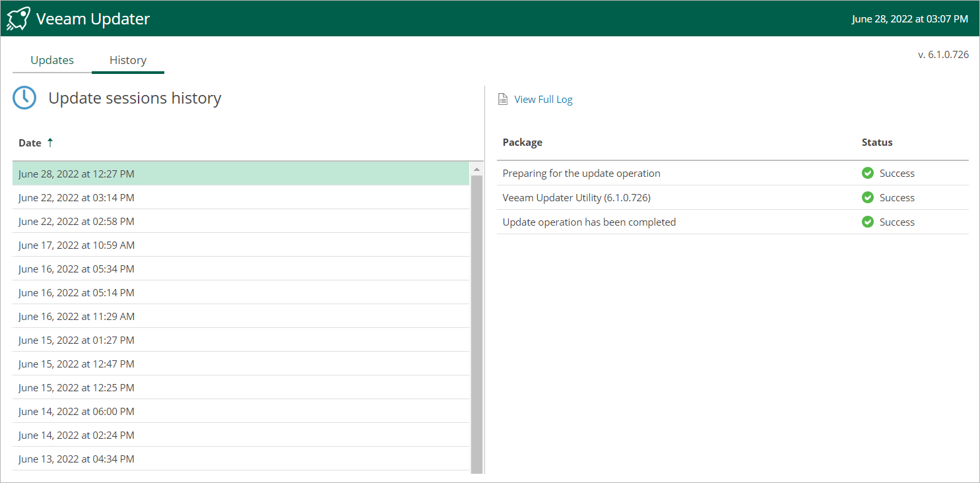Sort sessions by the Date column header
The height and width of the screenshot is (483, 980).
[30, 143]
